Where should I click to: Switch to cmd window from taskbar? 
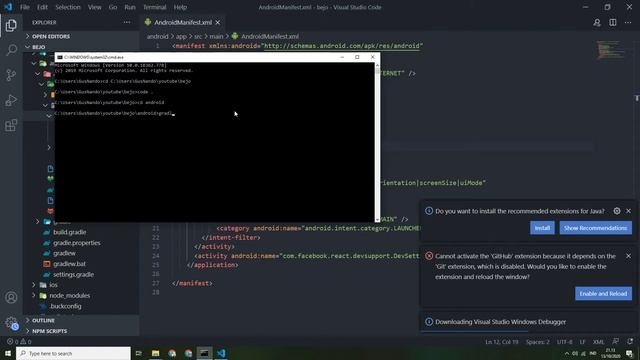(x=204, y=353)
